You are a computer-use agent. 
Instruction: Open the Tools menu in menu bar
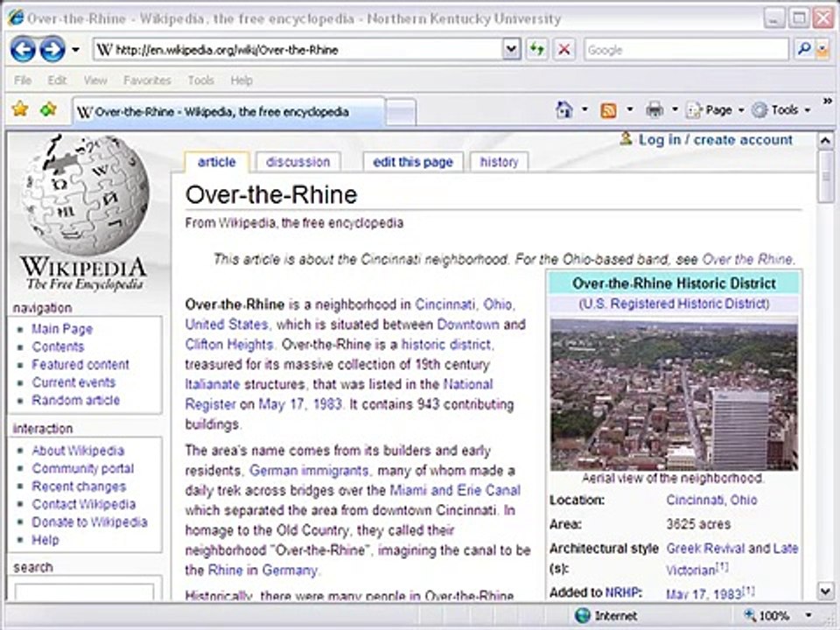pos(201,80)
